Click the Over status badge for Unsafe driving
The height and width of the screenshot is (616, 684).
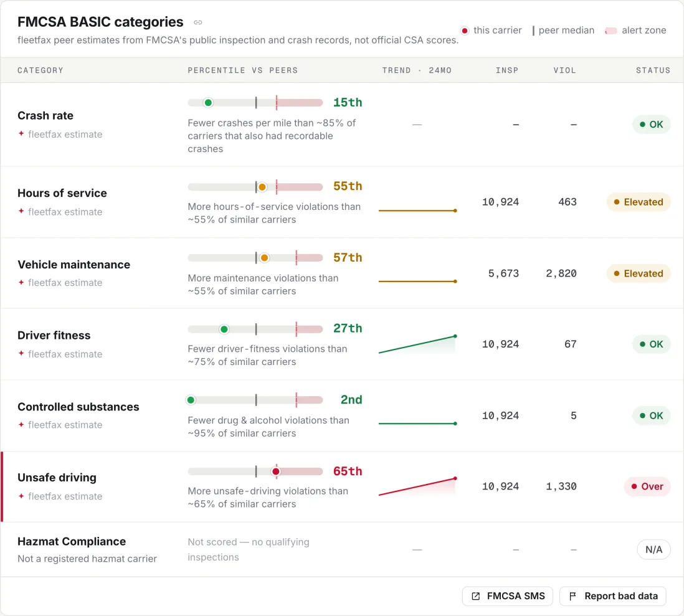pyautogui.click(x=647, y=486)
